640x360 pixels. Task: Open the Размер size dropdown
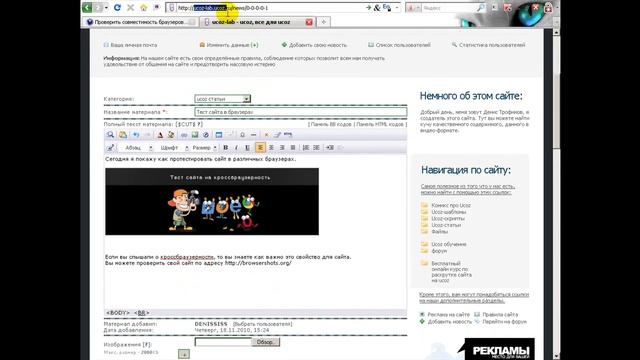point(204,147)
